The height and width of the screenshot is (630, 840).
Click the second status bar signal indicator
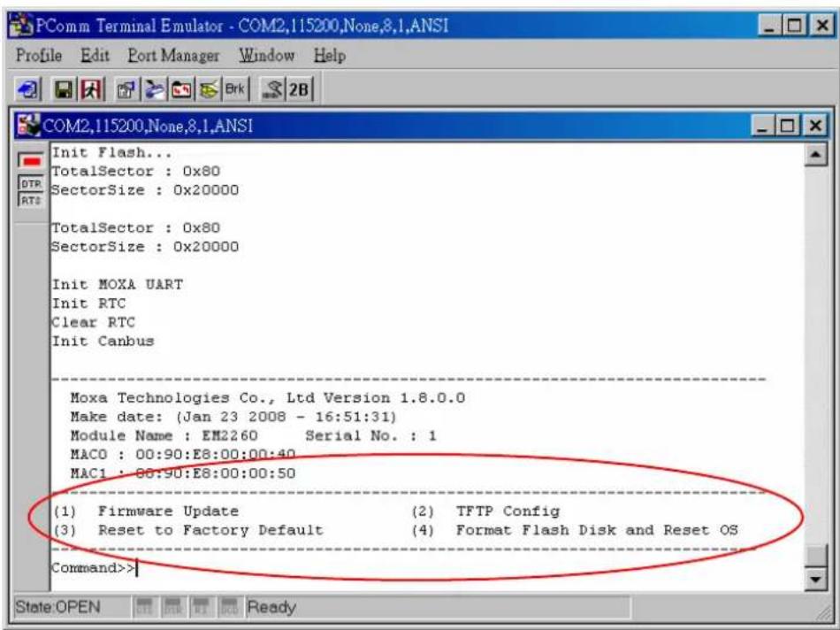pyautogui.click(x=172, y=606)
